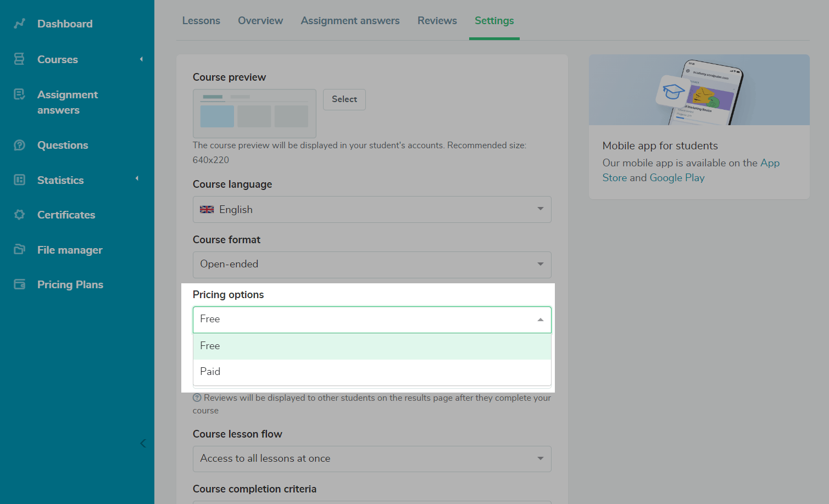Click the Courses stack icon
The image size is (829, 504).
[x=19, y=59]
